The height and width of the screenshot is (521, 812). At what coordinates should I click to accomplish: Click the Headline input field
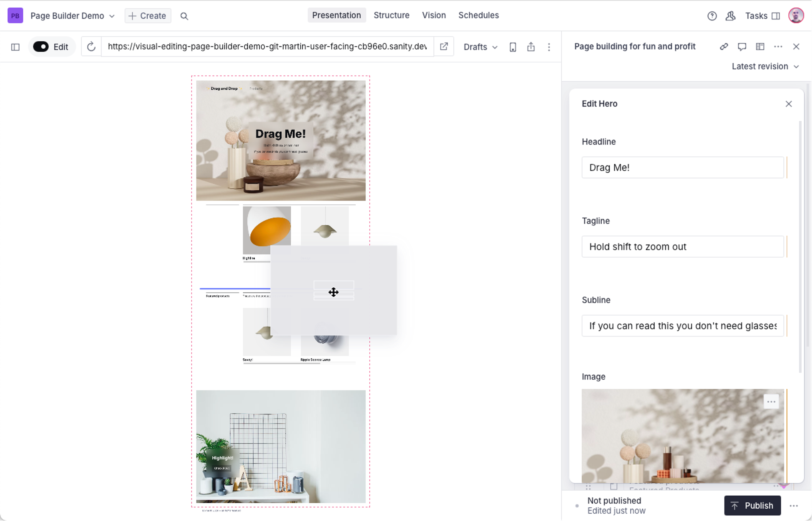tap(682, 167)
